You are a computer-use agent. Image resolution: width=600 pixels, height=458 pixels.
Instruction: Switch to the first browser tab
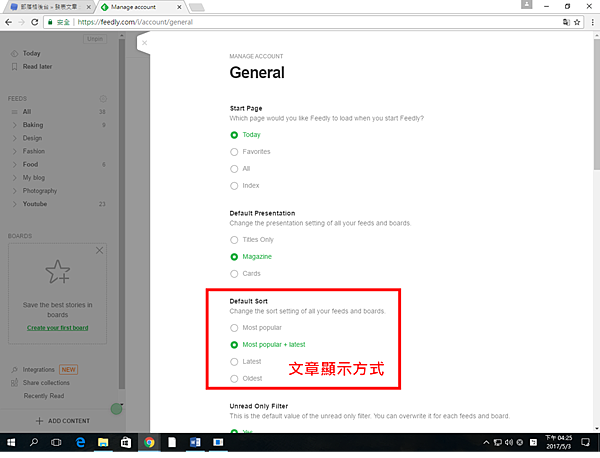tap(48, 7)
